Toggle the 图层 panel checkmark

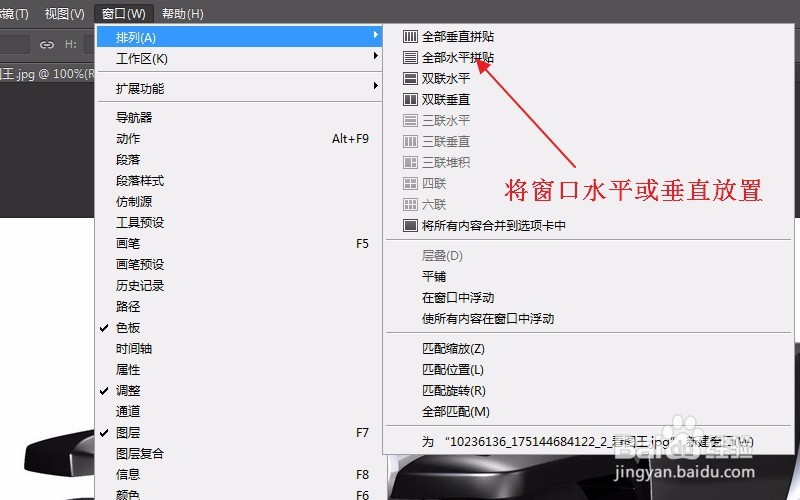click(x=104, y=433)
